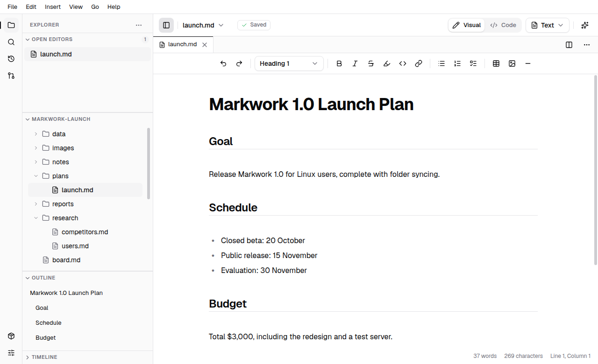Click the Redo arrow in toolbar

coord(239,63)
